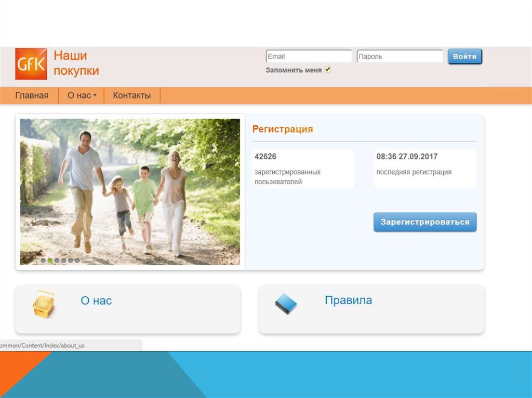Select the first slideshow dot

[43, 260]
